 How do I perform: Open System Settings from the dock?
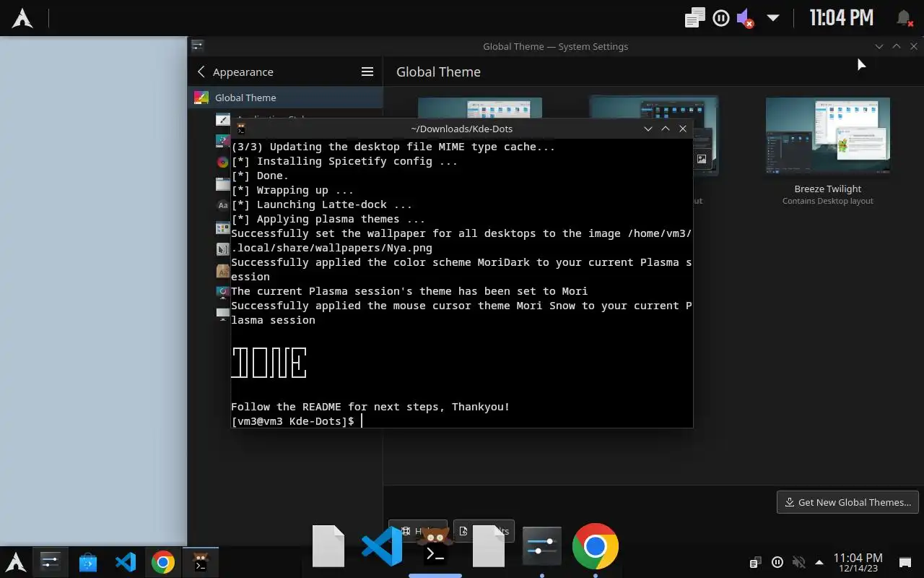(542, 546)
